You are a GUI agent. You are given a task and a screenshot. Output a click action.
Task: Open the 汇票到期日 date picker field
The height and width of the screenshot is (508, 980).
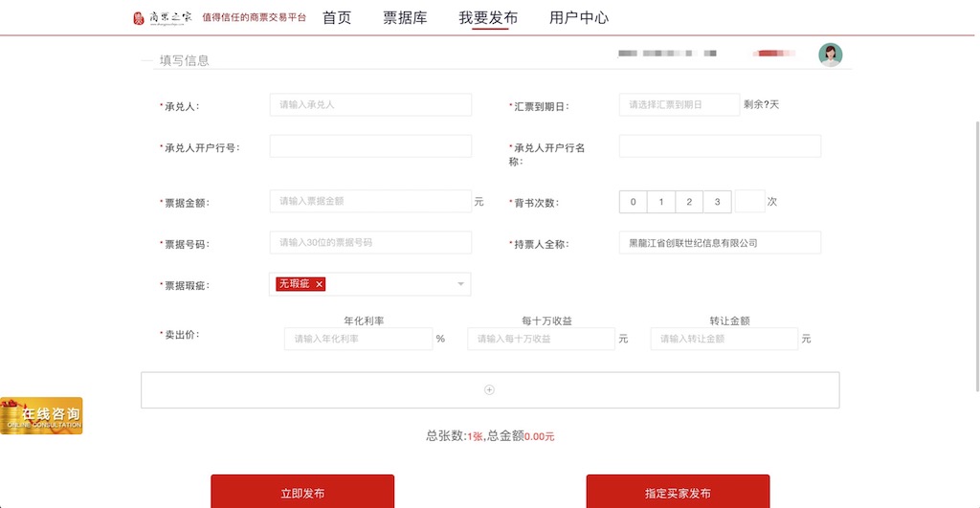pos(679,104)
